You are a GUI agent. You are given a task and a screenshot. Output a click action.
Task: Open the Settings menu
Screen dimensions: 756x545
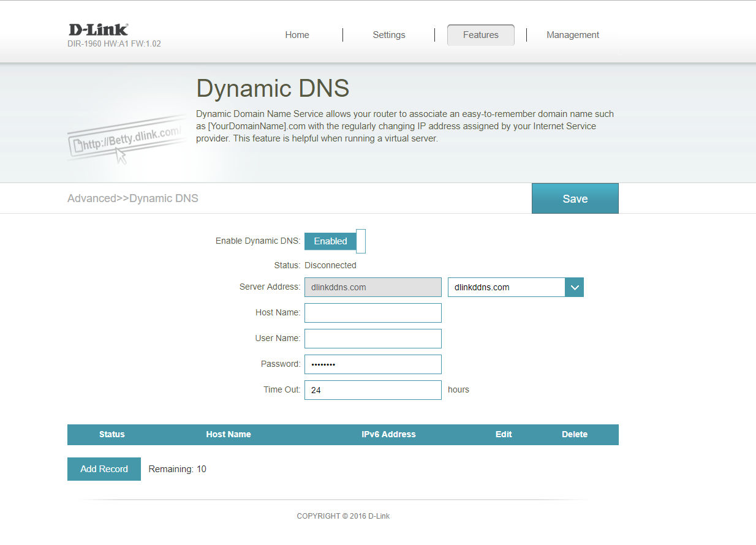[389, 35]
